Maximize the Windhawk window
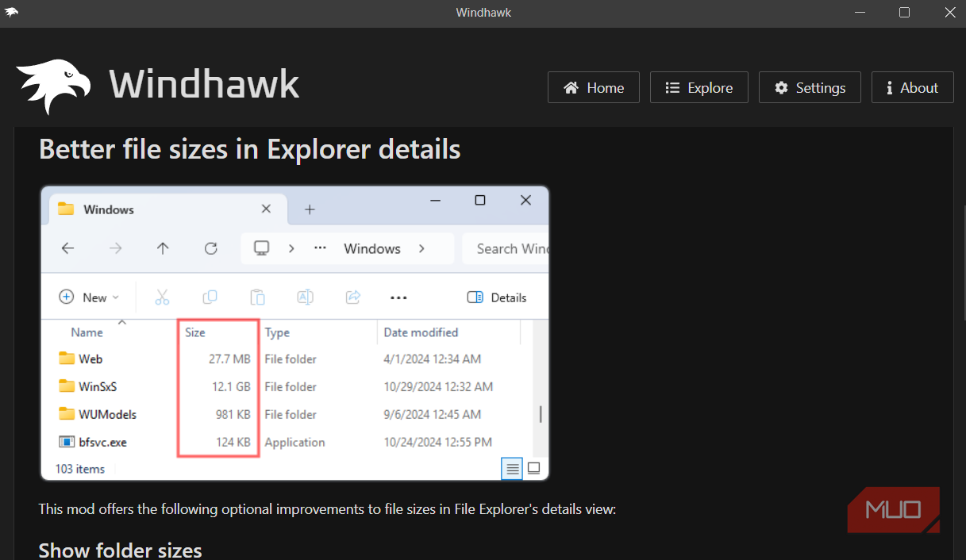Image resolution: width=966 pixels, height=560 pixels. [x=904, y=12]
